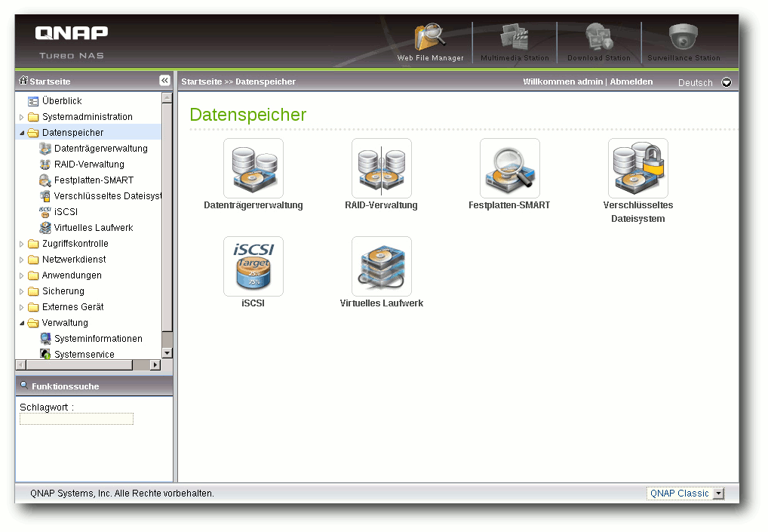Click sidebar horizontal scrollbar right arrow
The image size is (768, 532).
tap(155, 364)
